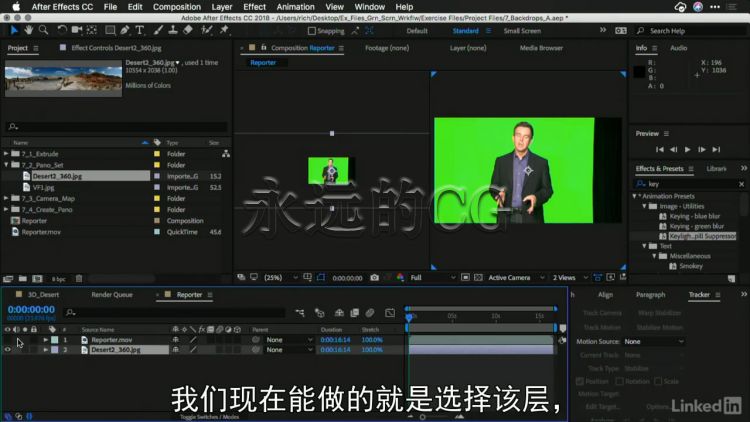
Task: Select the Hand tool
Action: [x=29, y=31]
